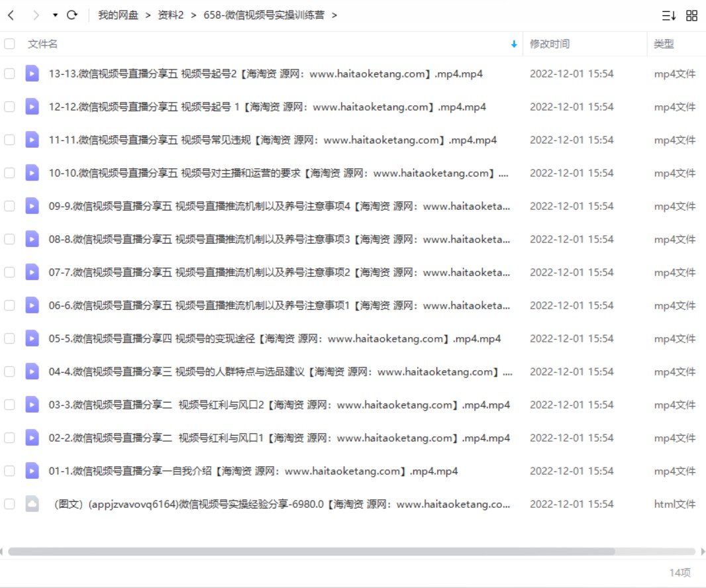Select file name 11-11.微信视频号直播分享五 视频号常见违规
706x588 pixels.
click(273, 140)
